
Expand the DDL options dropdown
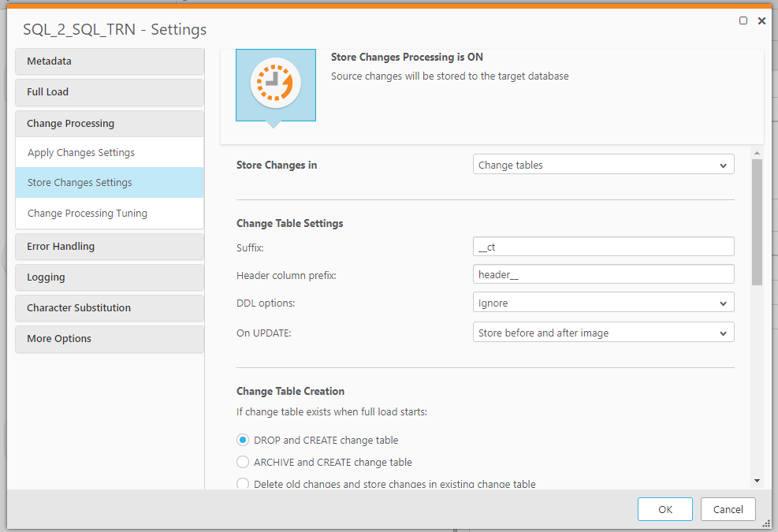pos(603,302)
